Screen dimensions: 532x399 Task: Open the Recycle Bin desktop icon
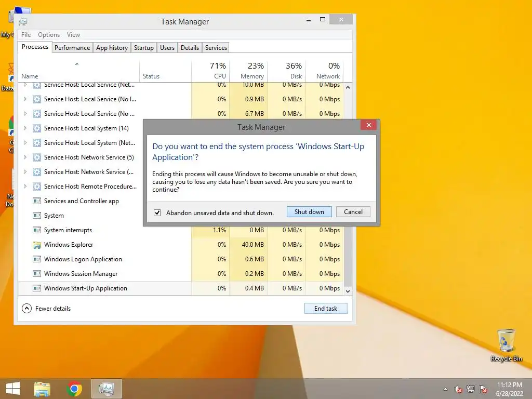tap(506, 345)
